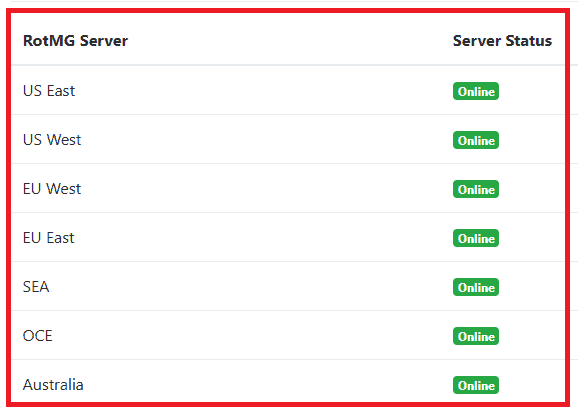Select the SEA server name
The image size is (578, 418).
36,287
